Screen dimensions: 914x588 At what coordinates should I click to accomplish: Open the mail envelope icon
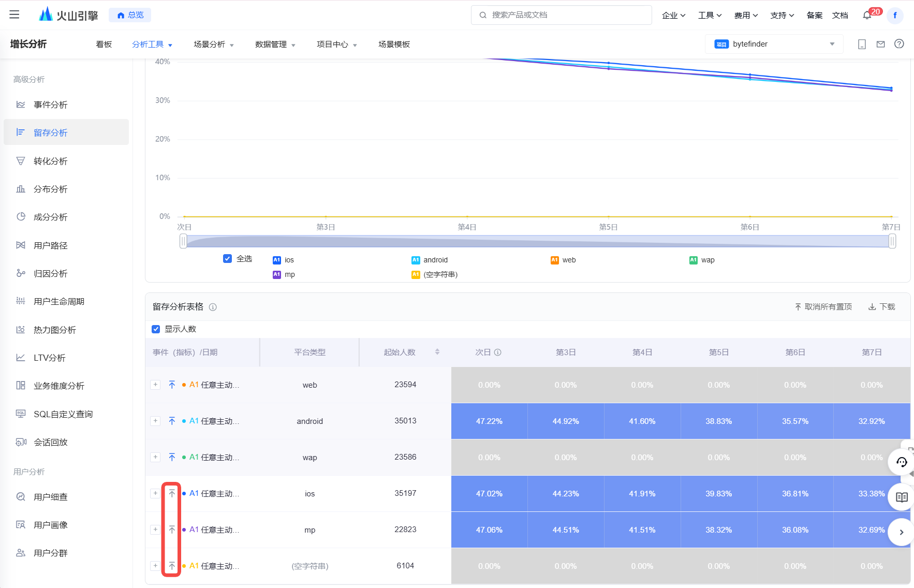point(880,44)
